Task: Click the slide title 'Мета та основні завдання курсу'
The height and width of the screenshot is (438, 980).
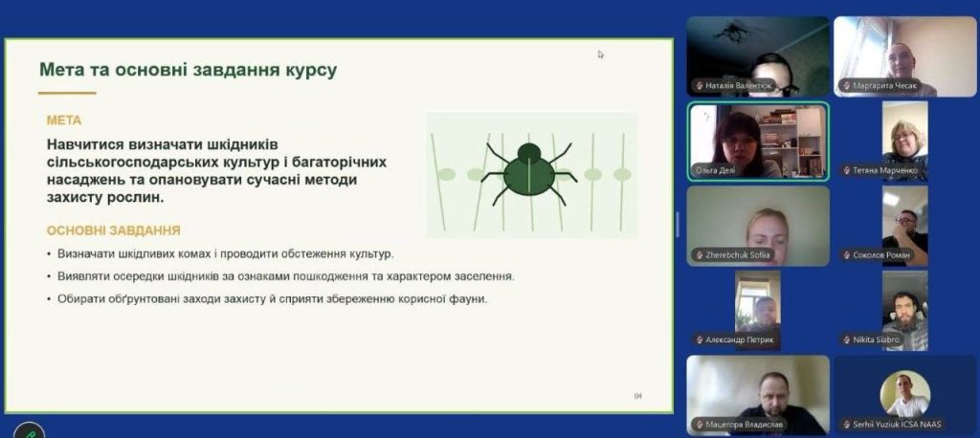Action: [x=188, y=70]
